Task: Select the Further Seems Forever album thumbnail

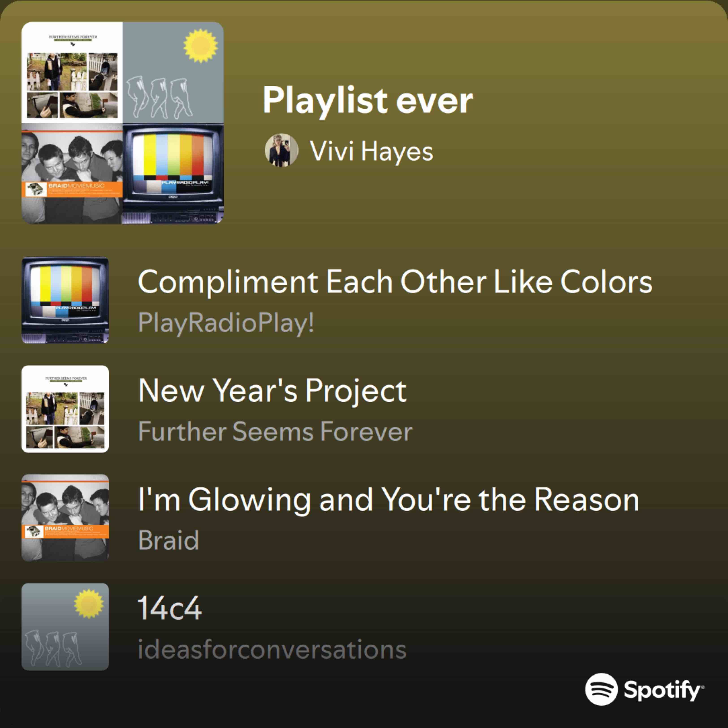Action: click(65, 409)
